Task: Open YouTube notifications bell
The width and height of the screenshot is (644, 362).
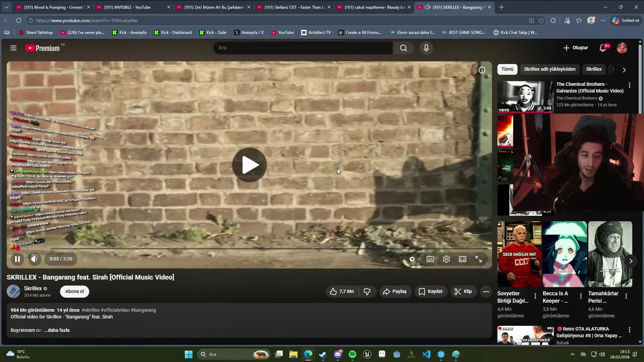Action: 603,48
